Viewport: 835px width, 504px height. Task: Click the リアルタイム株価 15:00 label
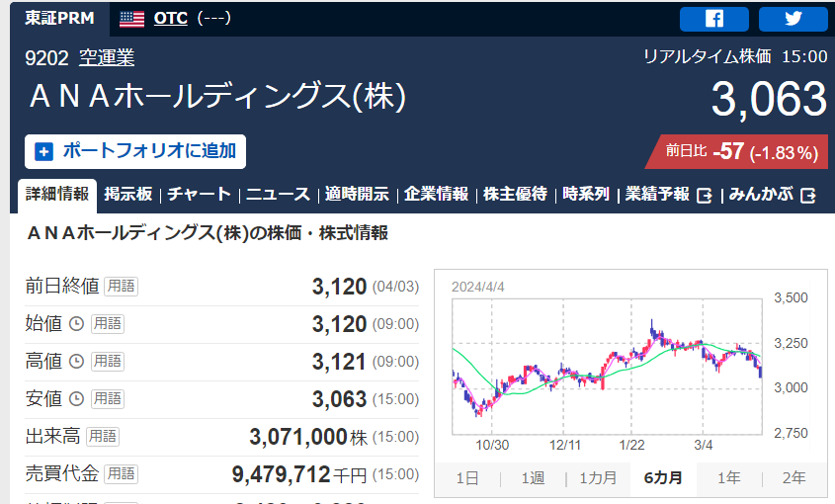735,56
